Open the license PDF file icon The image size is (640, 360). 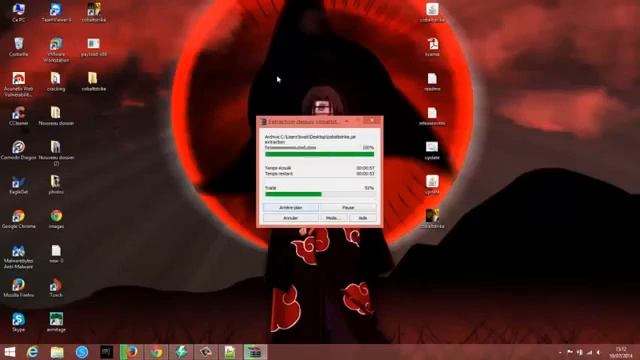[x=432, y=47]
